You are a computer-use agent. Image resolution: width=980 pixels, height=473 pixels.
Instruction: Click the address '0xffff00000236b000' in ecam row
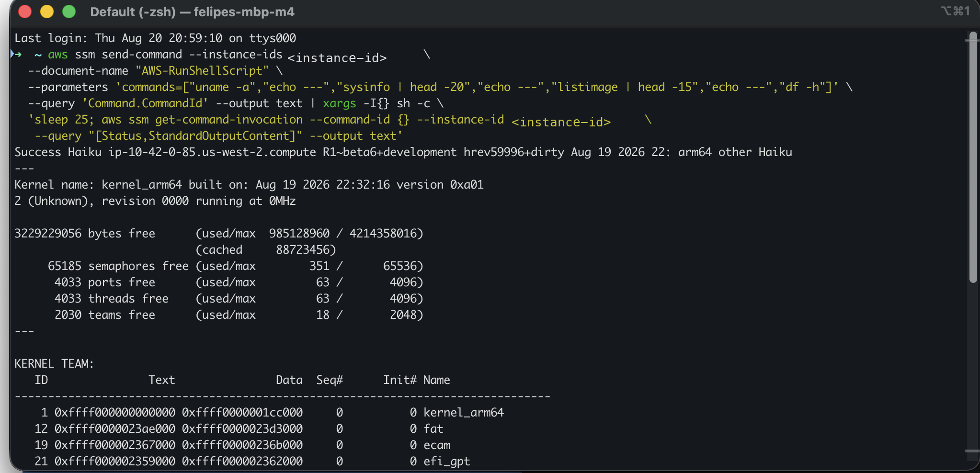242,445
